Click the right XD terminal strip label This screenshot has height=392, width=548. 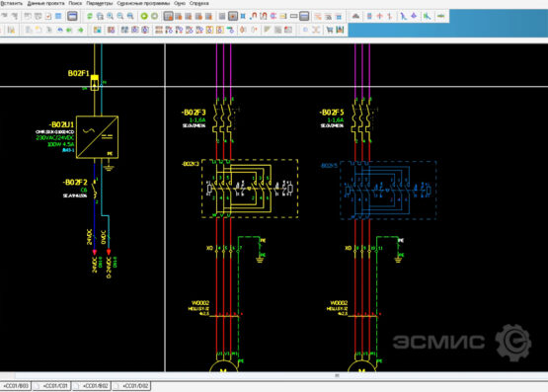[349, 248]
